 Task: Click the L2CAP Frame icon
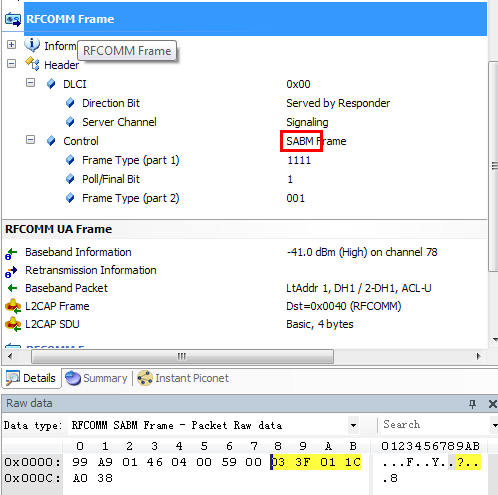13,306
